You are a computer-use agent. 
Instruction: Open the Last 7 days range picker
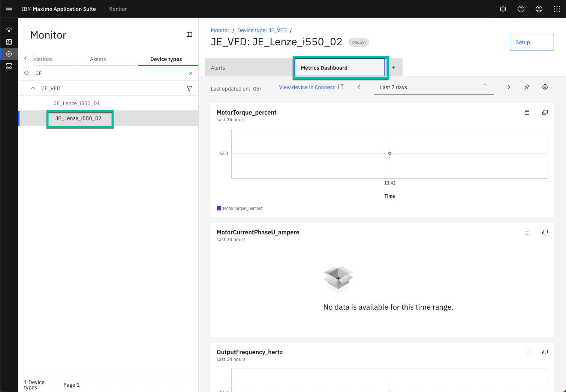coord(434,87)
